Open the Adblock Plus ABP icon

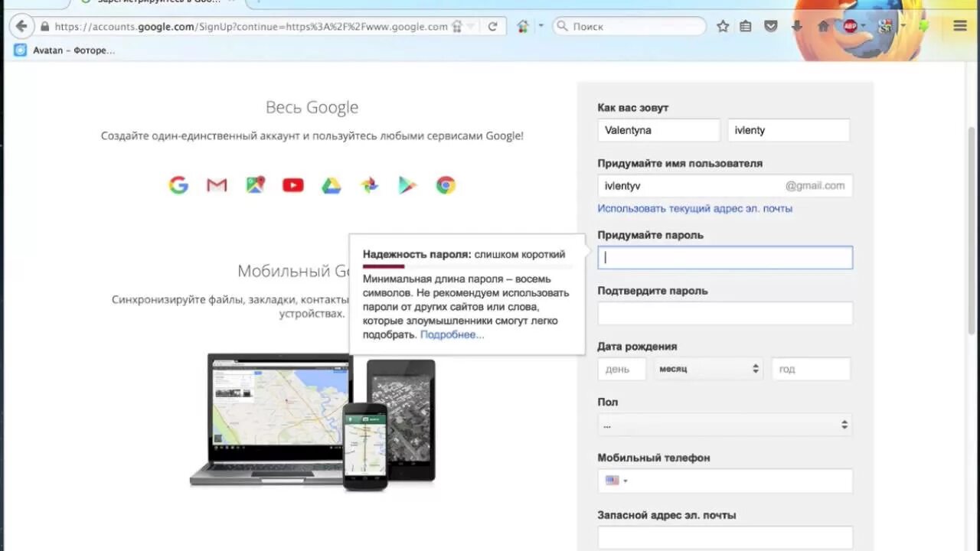[x=850, y=26]
